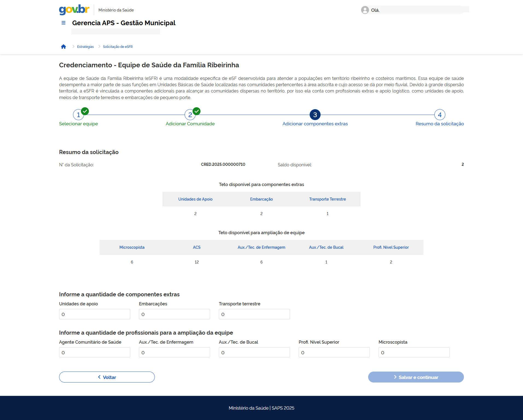Viewport: 523px width, 420px height.
Task: Focus the Embarcações quantity field
Action: [175, 314]
